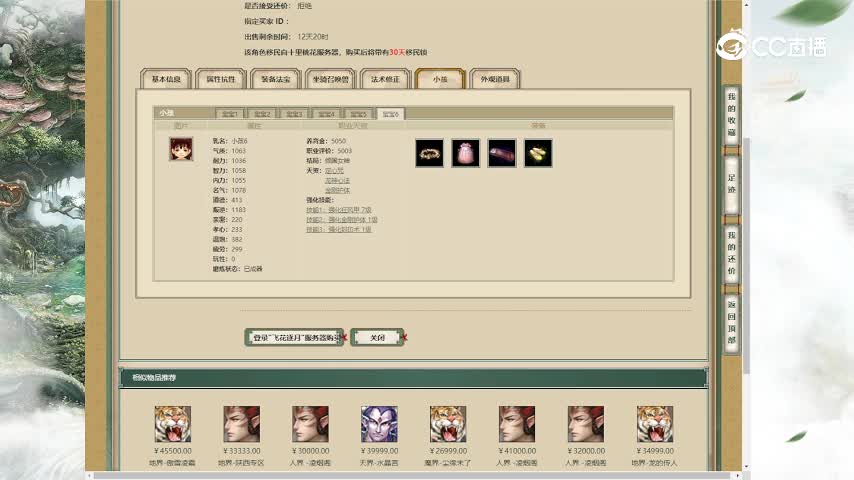Click the 天界-水晶宫 server label
Image resolution: width=854 pixels, height=480 pixels.
379,463
